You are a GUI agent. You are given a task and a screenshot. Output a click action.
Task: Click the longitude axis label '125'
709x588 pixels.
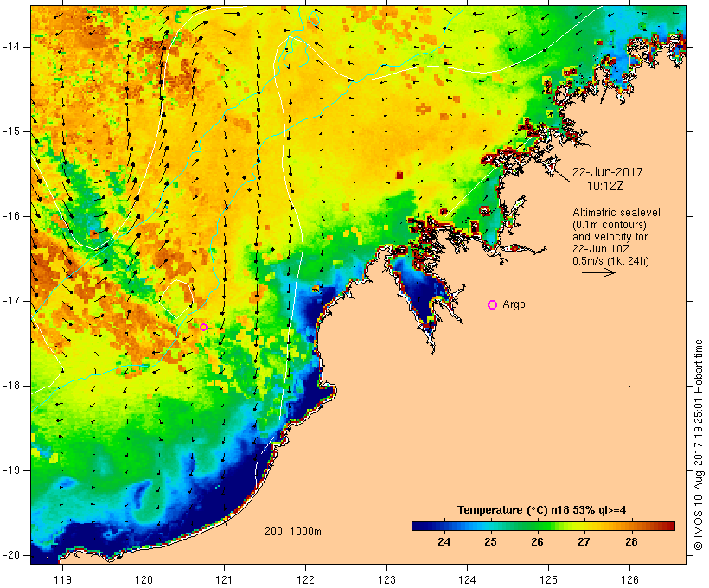[549, 579]
